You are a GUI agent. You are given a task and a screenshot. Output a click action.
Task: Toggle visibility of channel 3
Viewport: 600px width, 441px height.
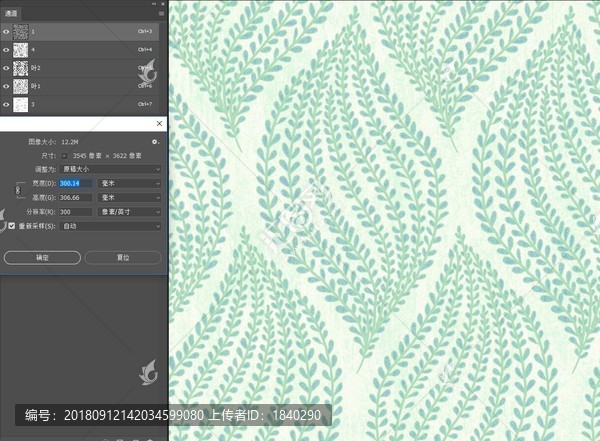coord(6,105)
